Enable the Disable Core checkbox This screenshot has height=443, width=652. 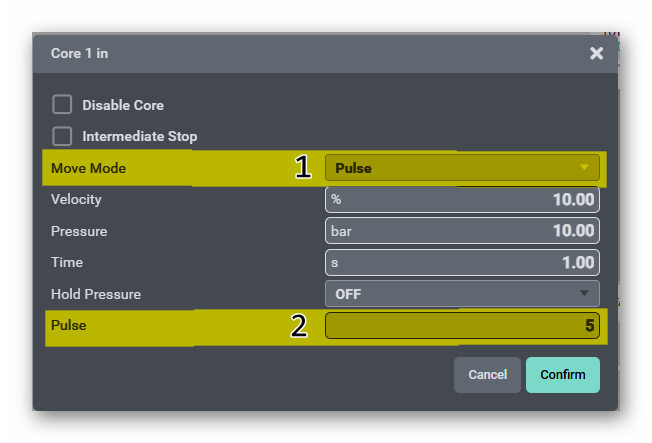pyautogui.click(x=62, y=105)
